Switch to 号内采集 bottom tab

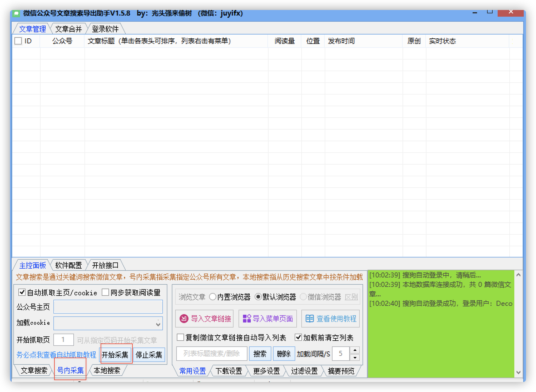(70, 371)
